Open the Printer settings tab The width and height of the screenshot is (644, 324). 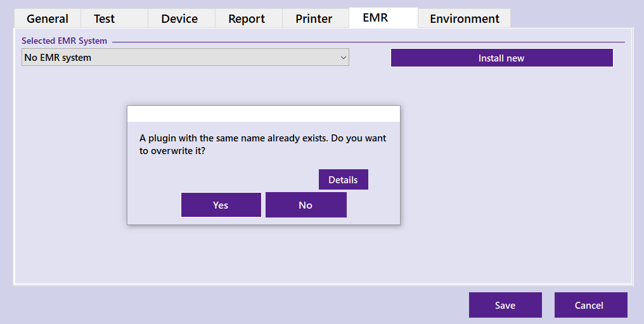coord(314,18)
